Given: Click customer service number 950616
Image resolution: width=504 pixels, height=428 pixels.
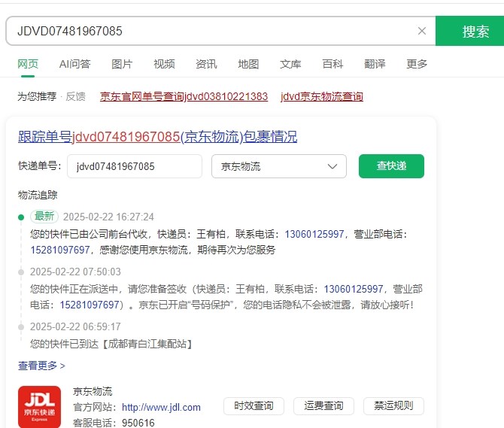Looking at the screenshot, I should [x=138, y=422].
